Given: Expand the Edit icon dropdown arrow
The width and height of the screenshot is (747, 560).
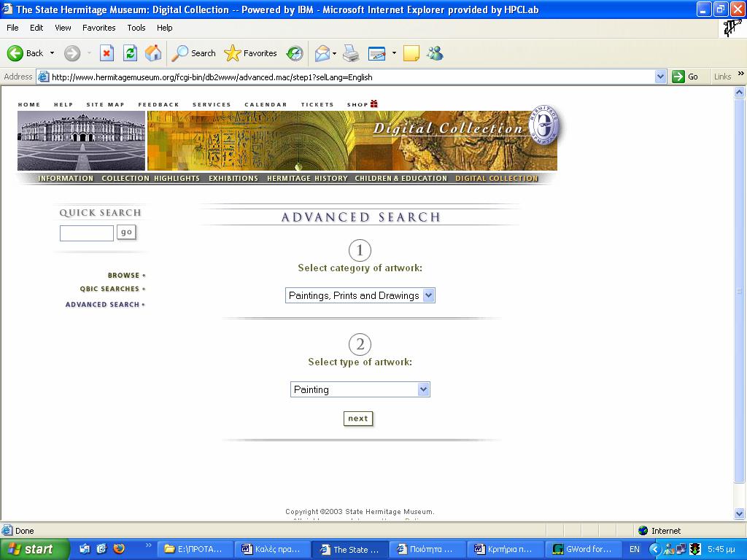Looking at the screenshot, I should pos(394,53).
